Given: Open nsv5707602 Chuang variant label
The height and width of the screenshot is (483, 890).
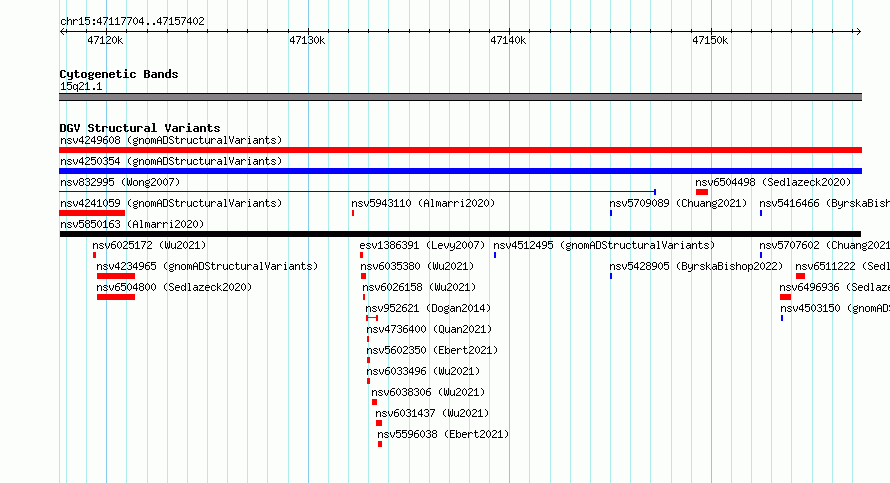Looking at the screenshot, I should 824,245.
